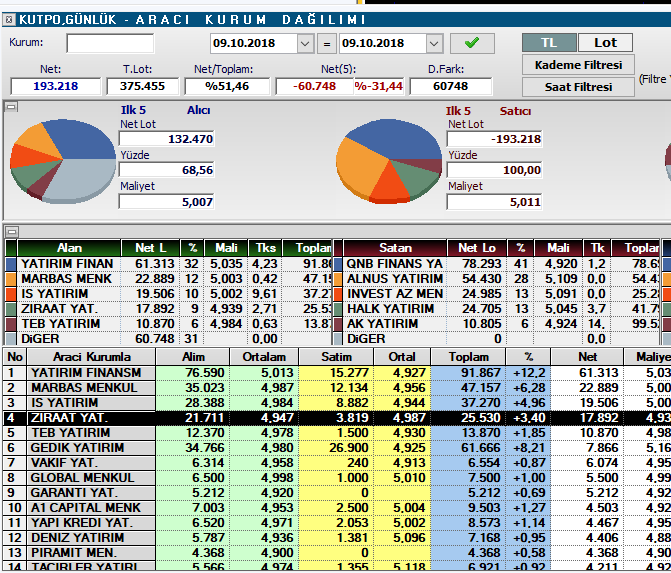Collapse the pie chart panel
Screen dimensions: 671x573
tap(12, 107)
